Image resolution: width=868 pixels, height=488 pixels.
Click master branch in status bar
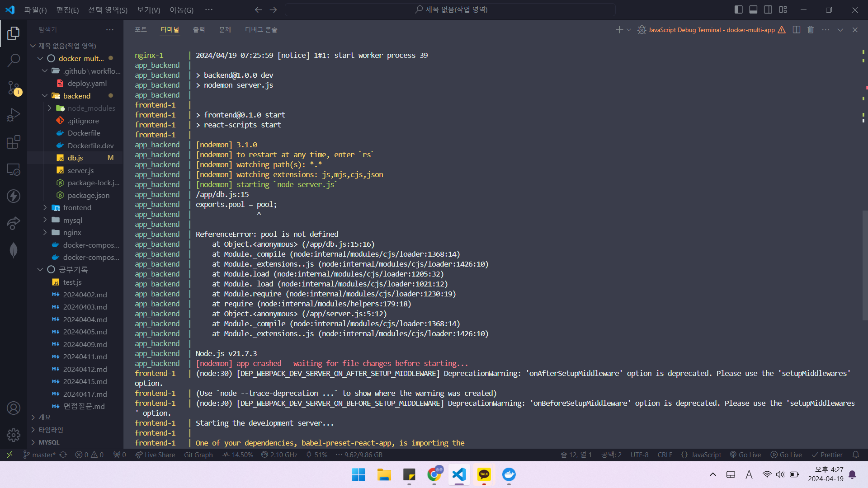[39, 455]
